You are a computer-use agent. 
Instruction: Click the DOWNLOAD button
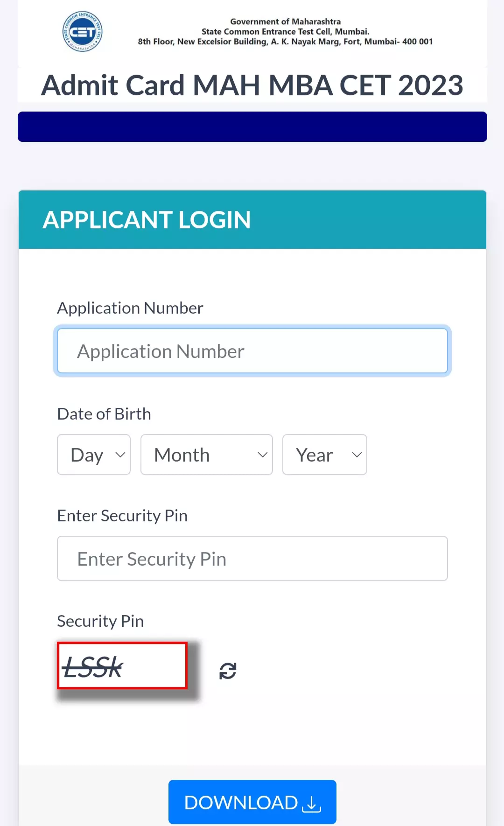[x=252, y=802]
